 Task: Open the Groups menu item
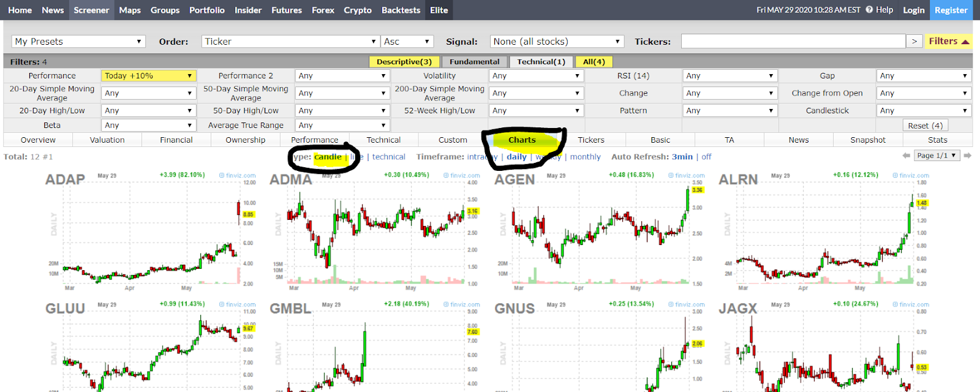[x=165, y=10]
